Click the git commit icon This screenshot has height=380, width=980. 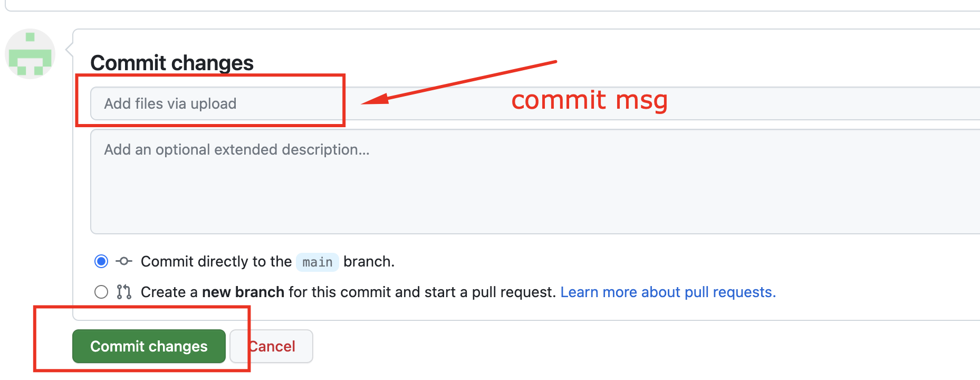tap(124, 261)
